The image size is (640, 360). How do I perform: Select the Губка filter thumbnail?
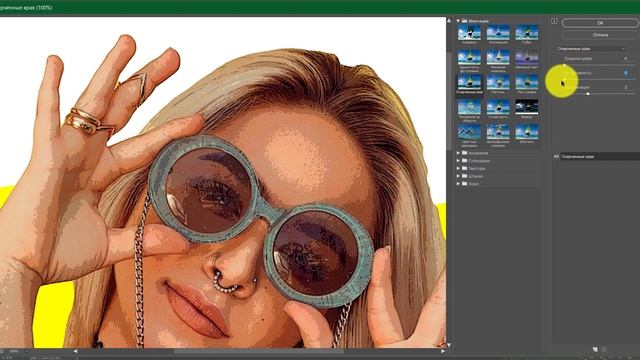(x=527, y=32)
